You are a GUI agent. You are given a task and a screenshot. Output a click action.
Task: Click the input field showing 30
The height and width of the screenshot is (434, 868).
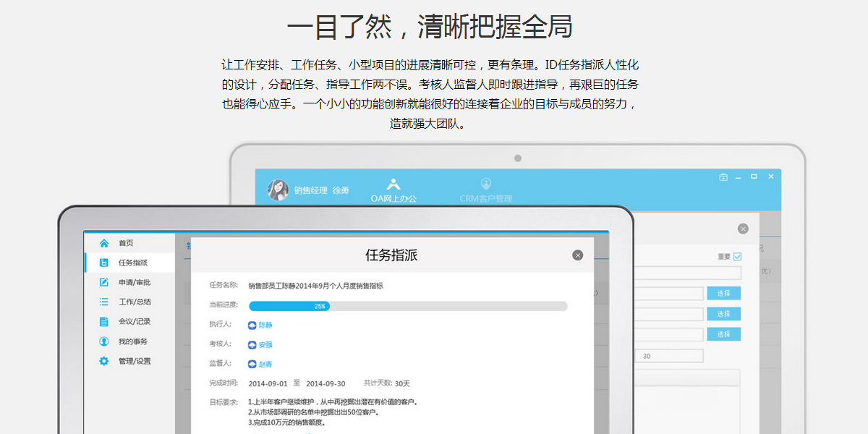pos(671,356)
